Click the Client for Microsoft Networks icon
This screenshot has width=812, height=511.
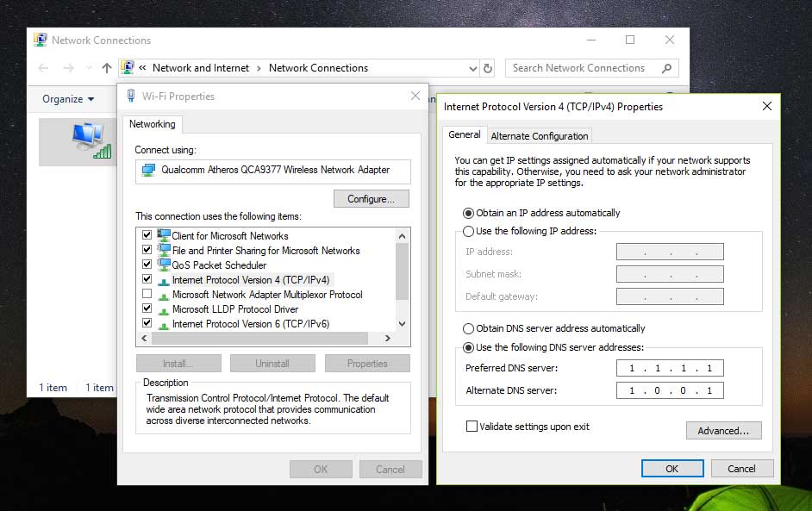coord(164,235)
